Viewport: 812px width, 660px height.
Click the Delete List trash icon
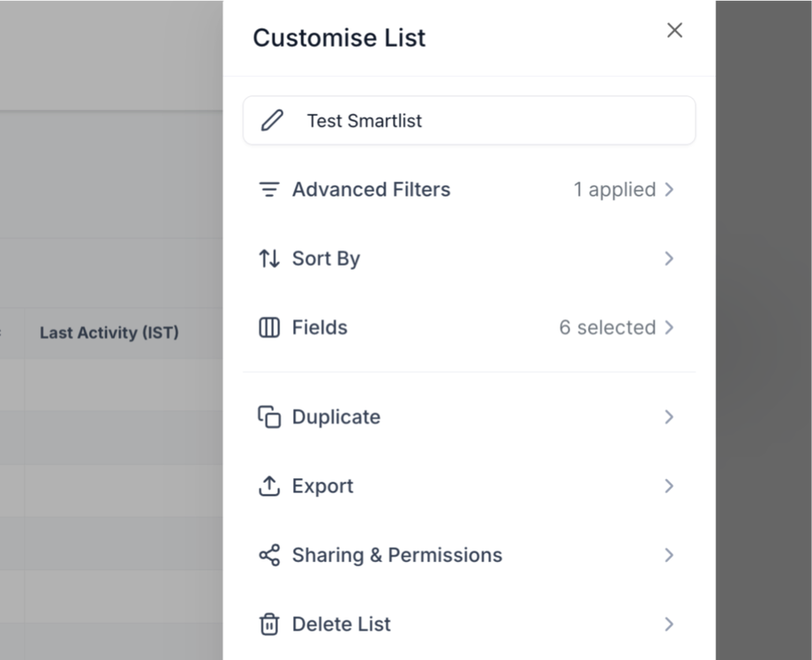pos(269,624)
